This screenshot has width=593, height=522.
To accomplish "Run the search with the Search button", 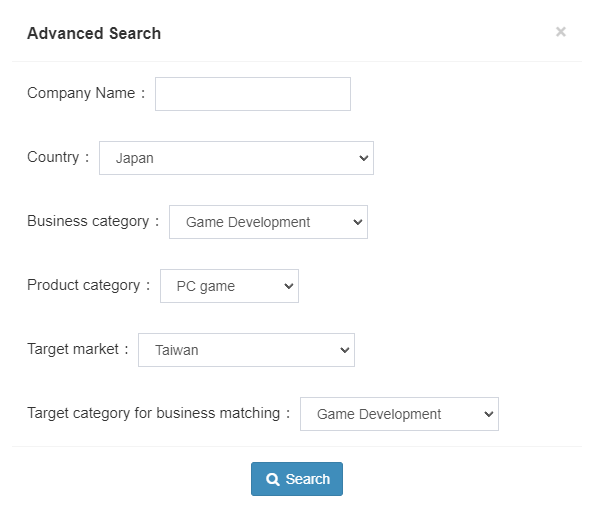I will [297, 479].
